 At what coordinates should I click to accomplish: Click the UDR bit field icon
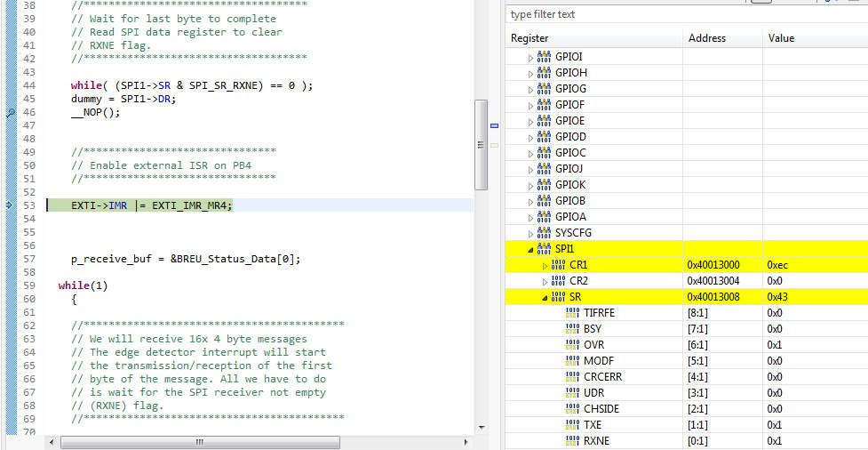pyautogui.click(x=572, y=393)
